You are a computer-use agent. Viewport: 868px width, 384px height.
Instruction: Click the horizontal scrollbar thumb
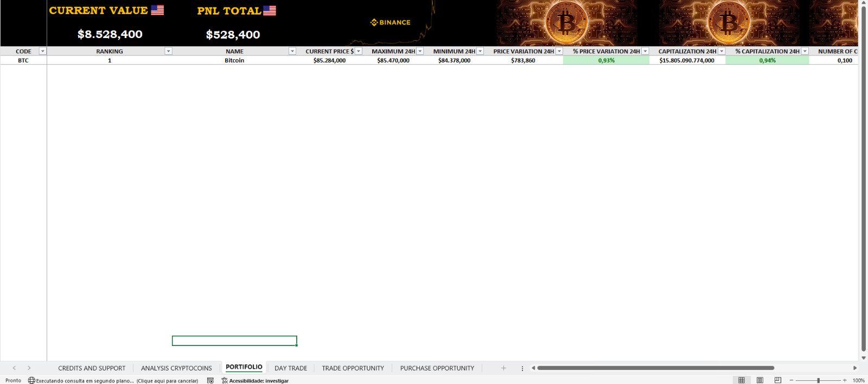pyautogui.click(x=655, y=368)
